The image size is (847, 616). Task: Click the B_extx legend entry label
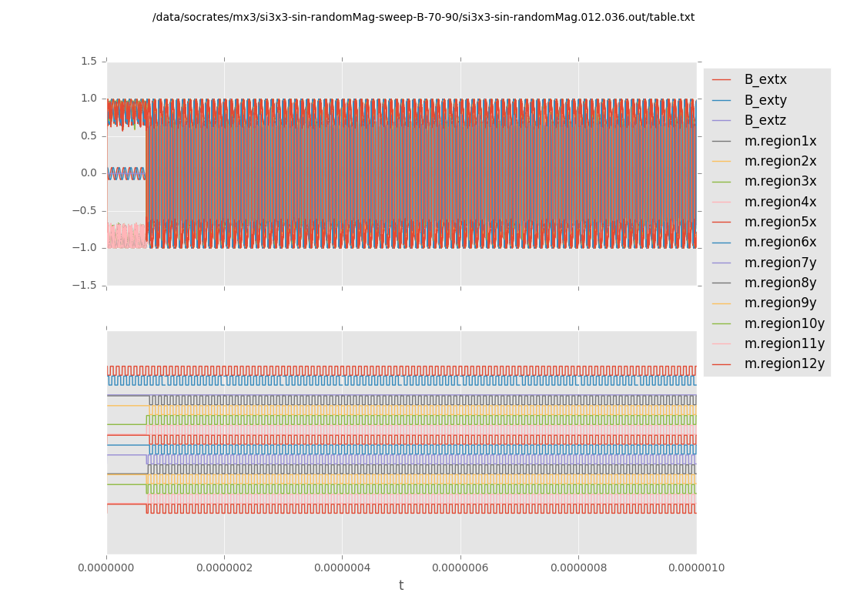(765, 79)
